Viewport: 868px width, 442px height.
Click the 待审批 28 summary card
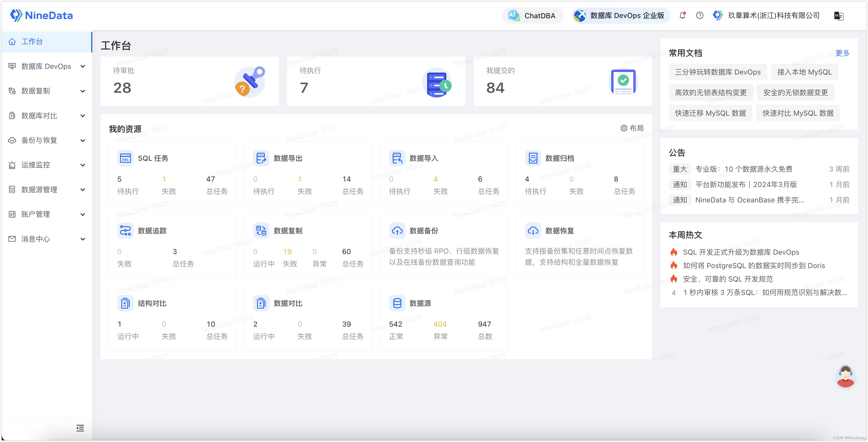coord(189,81)
